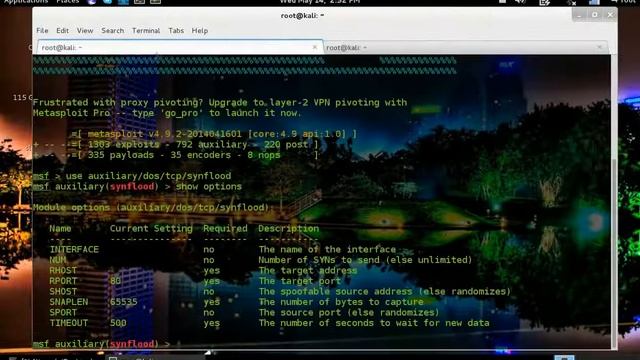
Task: Click the SNAPLEN option name
Action: [69, 302]
